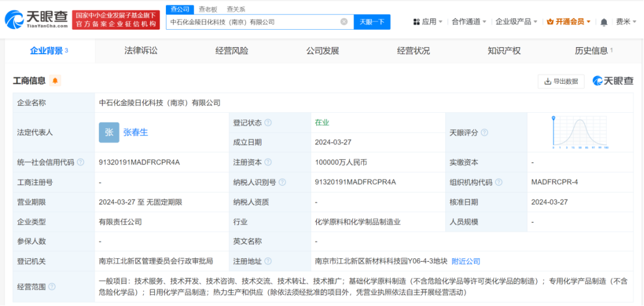Open the 知识产权 tab
The image size is (644, 306).
tap(504, 51)
